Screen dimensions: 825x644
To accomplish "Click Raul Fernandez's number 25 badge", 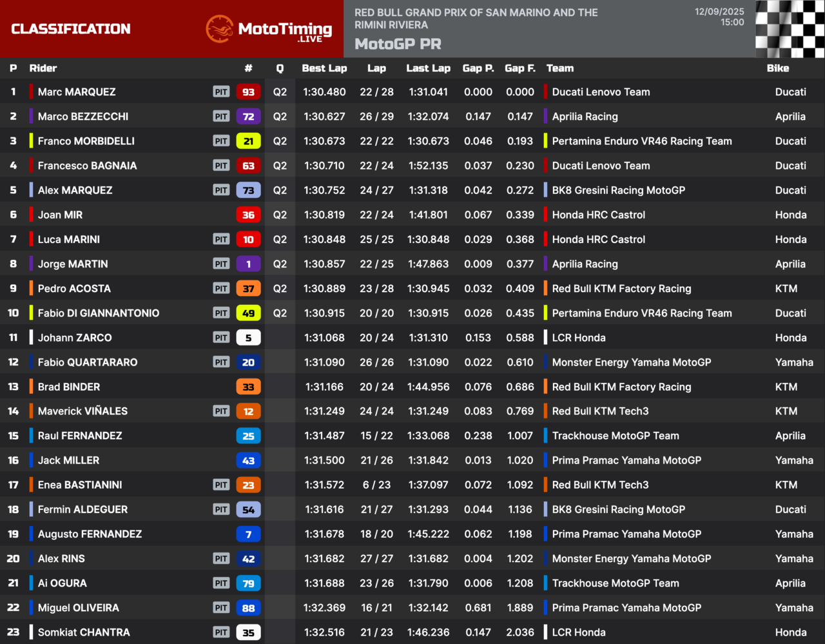I will pos(248,436).
